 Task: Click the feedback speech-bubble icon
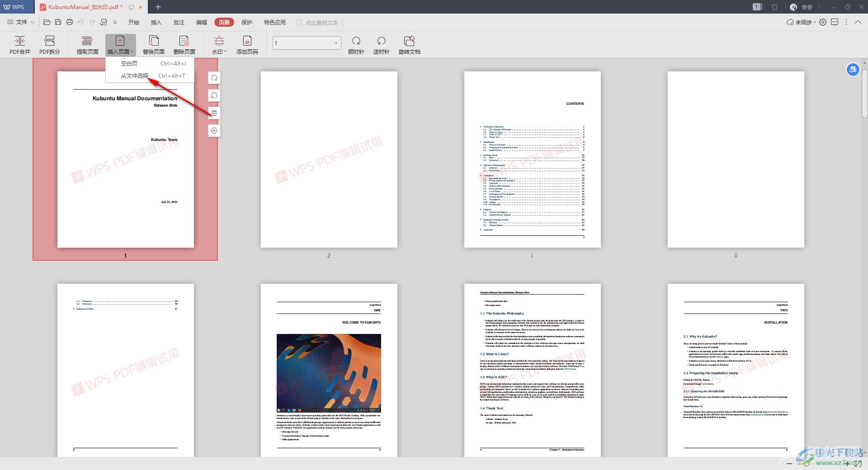[x=835, y=22]
